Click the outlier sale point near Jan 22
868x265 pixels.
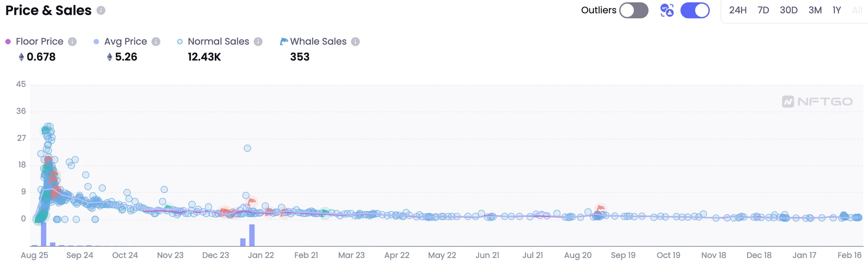tap(247, 148)
